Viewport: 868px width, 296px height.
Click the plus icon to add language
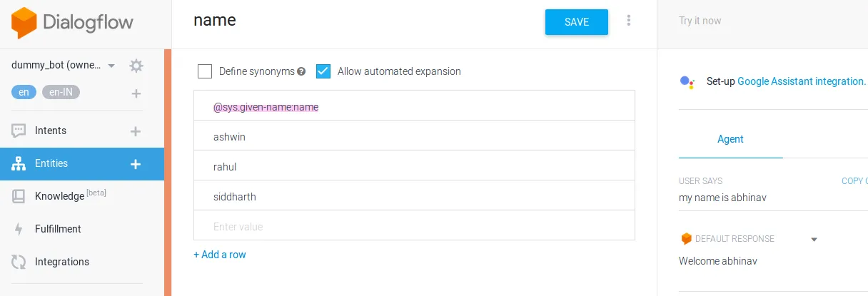(136, 93)
